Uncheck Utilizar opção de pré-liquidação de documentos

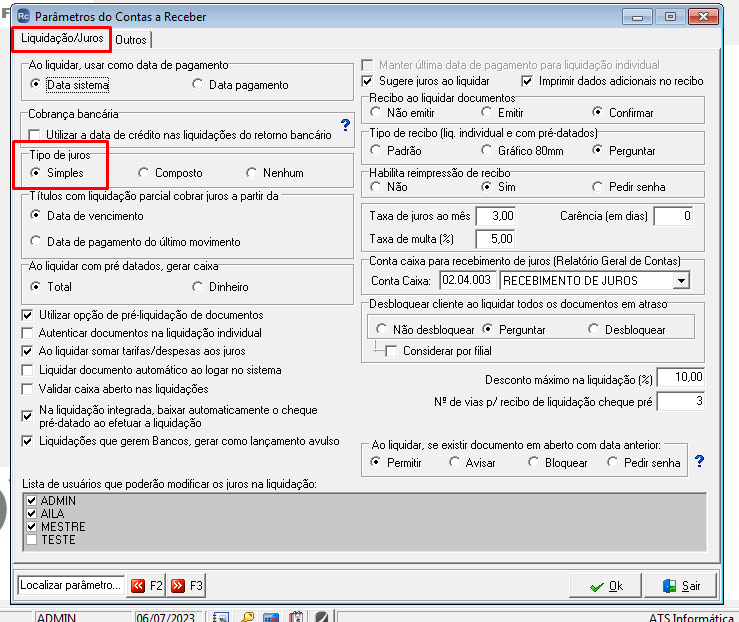27,315
